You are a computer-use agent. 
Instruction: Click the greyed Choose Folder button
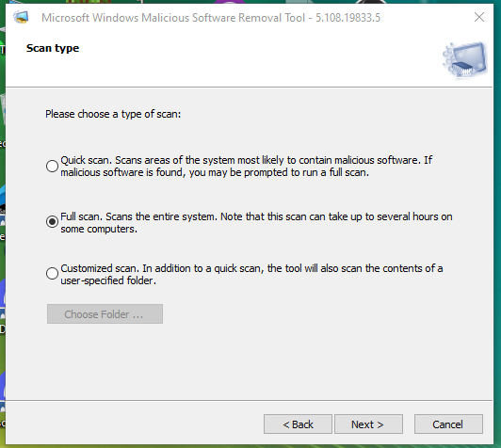(x=105, y=314)
